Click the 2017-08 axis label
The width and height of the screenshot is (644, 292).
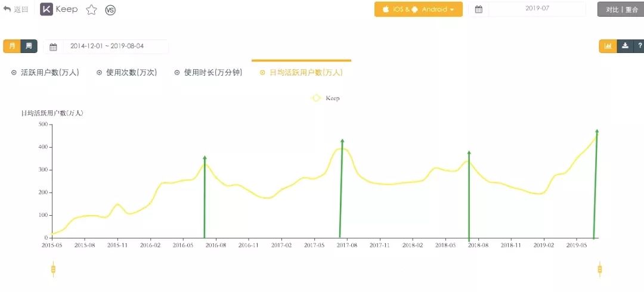(x=347, y=245)
